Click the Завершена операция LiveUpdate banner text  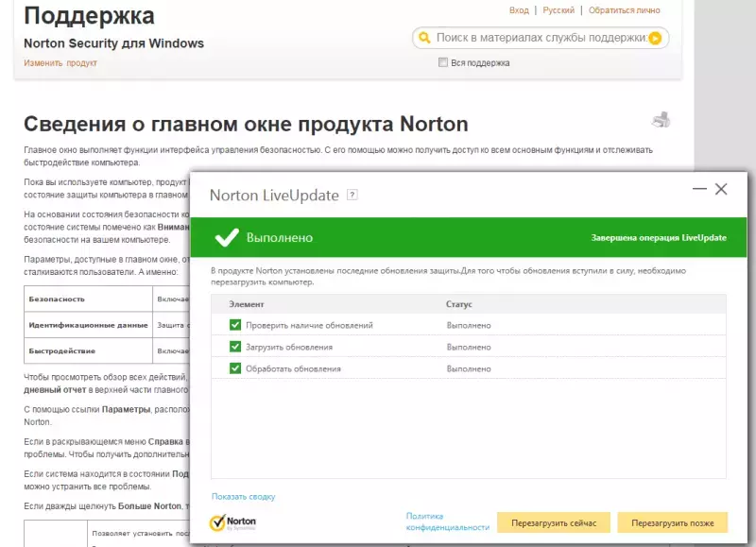point(659,237)
